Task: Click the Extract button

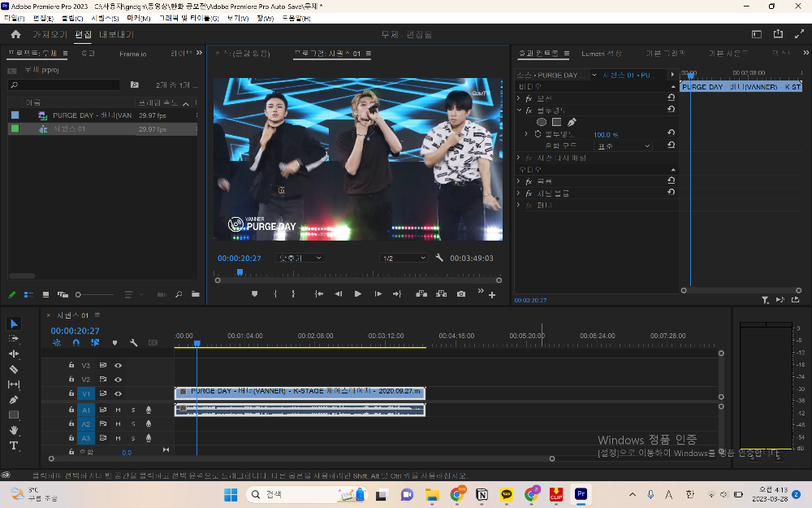Action: coord(441,294)
